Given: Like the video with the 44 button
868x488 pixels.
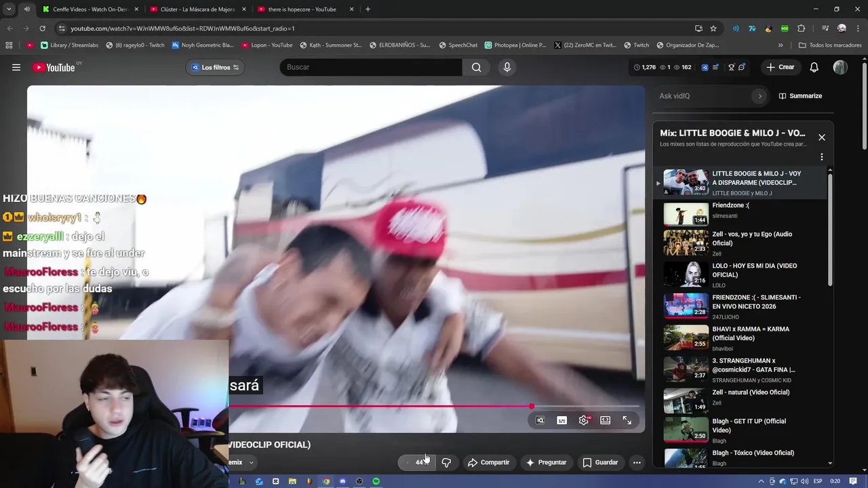Looking at the screenshot, I should (416, 462).
